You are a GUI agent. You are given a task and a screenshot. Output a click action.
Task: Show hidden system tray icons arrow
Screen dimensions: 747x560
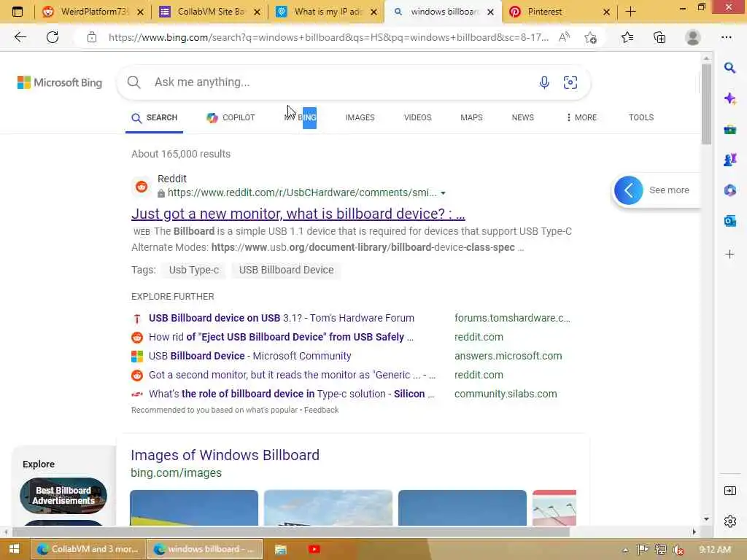[x=625, y=550]
